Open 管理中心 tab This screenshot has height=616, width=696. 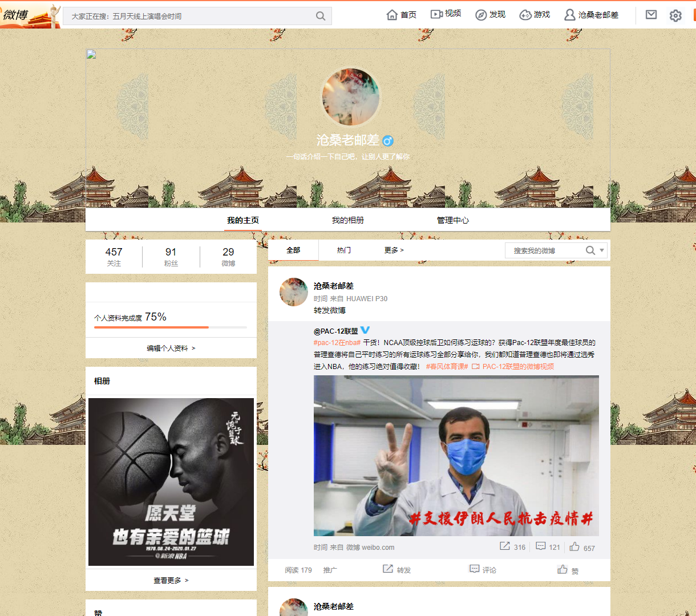pos(453,220)
